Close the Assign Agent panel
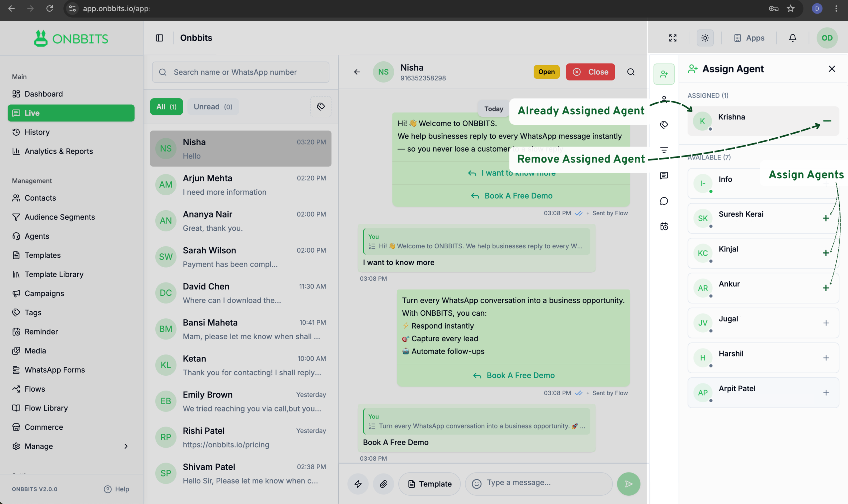 832,69
